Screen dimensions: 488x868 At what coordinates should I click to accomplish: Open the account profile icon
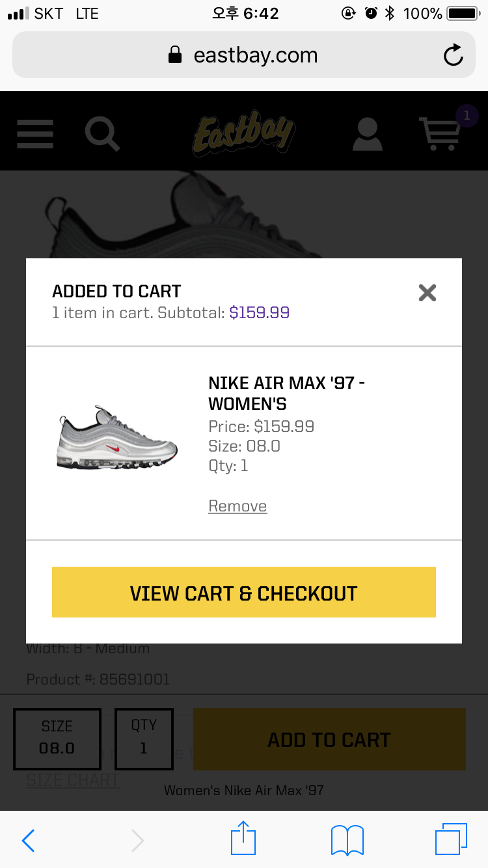[368, 134]
